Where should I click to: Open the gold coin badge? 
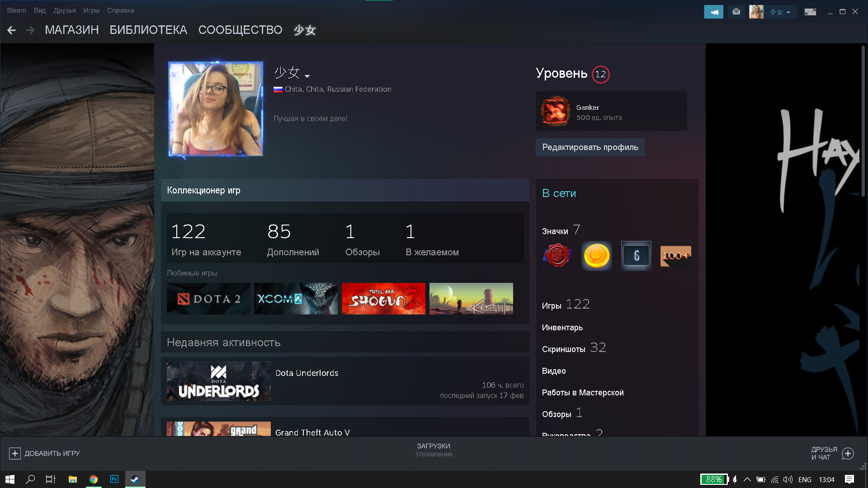596,256
